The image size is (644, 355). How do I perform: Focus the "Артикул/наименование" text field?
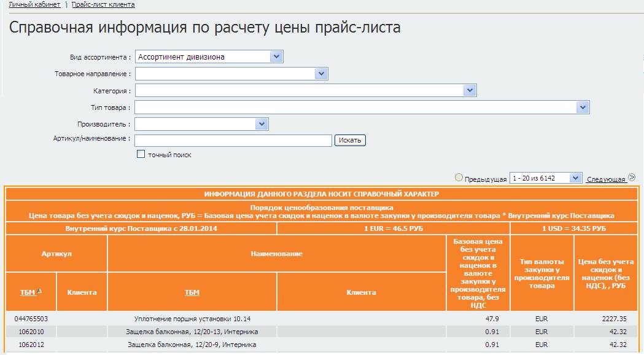pos(233,141)
